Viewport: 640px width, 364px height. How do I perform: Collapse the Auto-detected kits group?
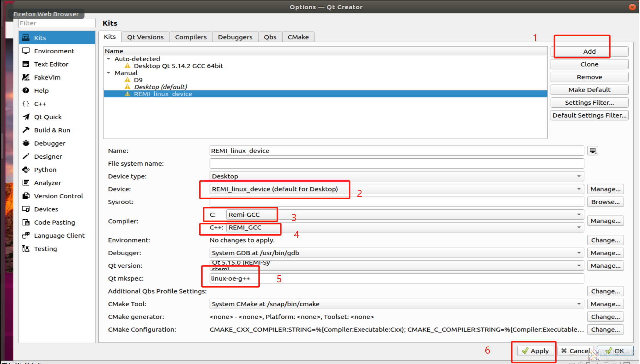109,59
